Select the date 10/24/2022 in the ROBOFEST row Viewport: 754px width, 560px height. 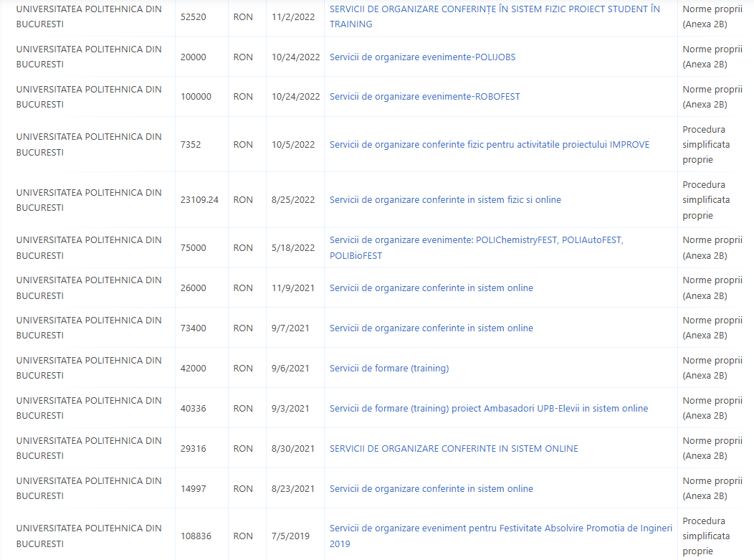click(295, 96)
